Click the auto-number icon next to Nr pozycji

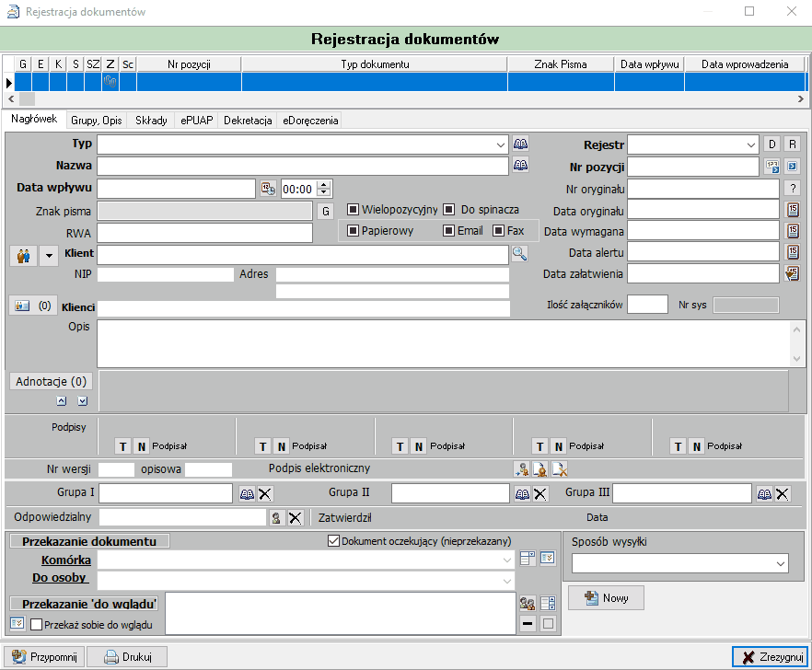click(772, 167)
